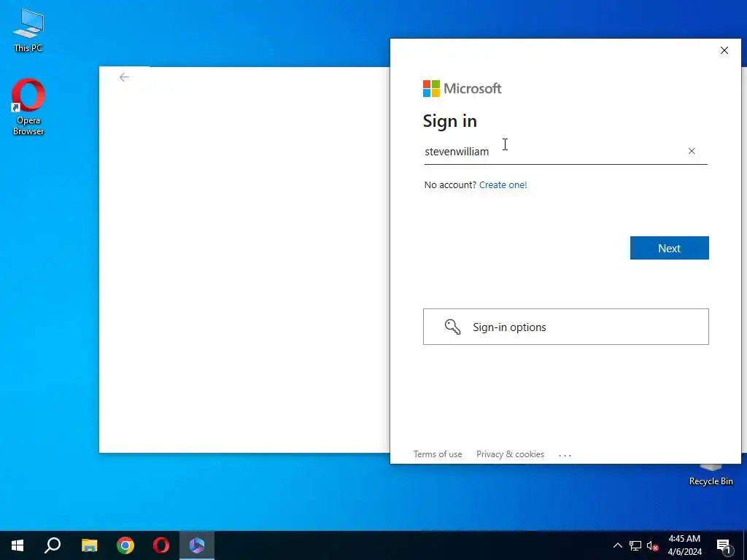
Task: Open Sign-in options
Action: [x=565, y=327]
